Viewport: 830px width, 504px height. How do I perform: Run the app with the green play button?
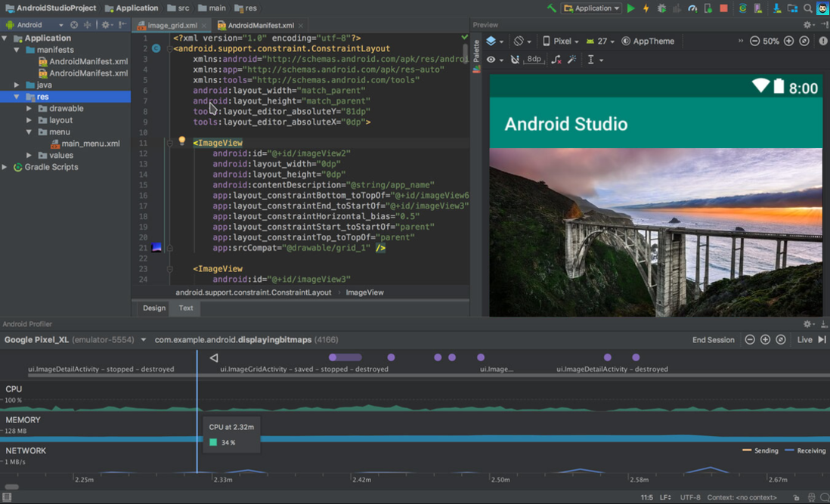tap(631, 8)
